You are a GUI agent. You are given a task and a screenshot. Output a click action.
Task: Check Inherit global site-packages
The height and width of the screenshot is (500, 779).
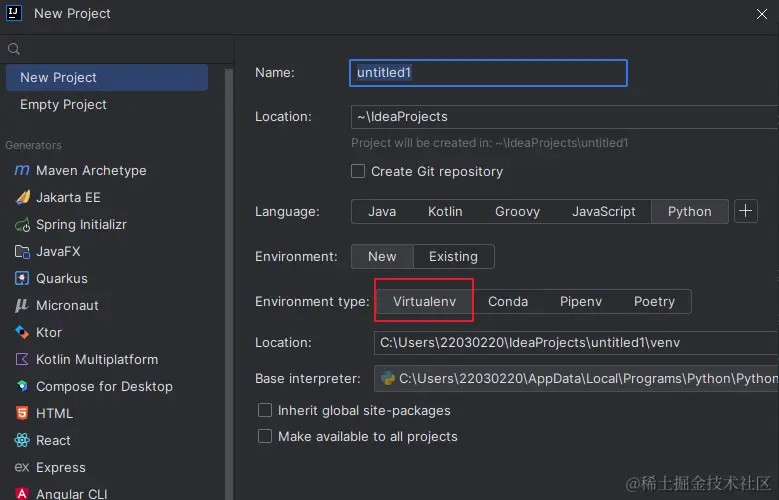pyautogui.click(x=265, y=410)
